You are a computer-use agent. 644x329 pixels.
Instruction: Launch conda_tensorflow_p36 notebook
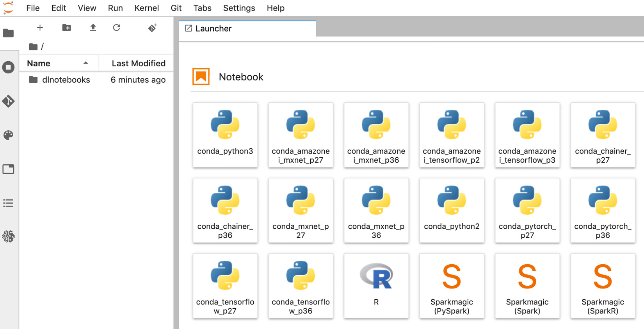[301, 286]
